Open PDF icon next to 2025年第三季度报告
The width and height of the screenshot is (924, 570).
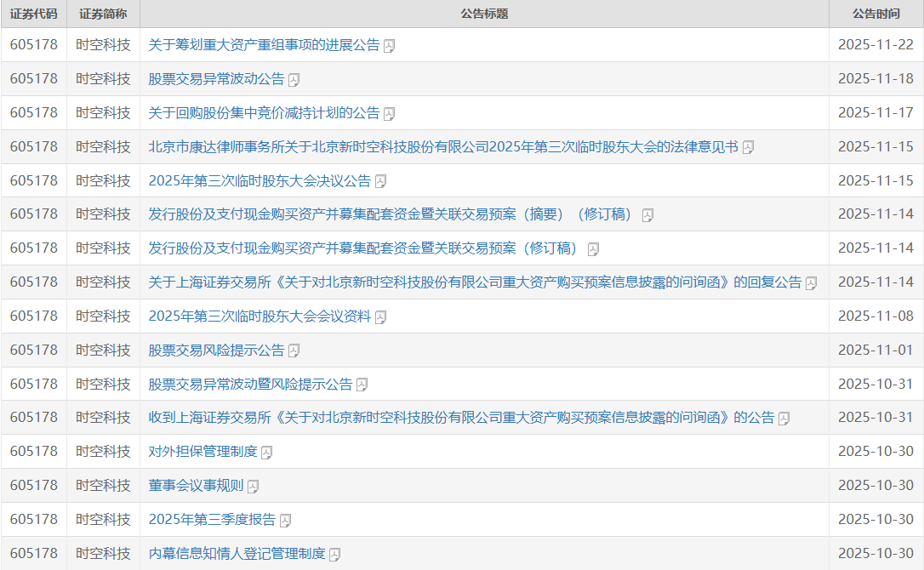[x=286, y=520]
